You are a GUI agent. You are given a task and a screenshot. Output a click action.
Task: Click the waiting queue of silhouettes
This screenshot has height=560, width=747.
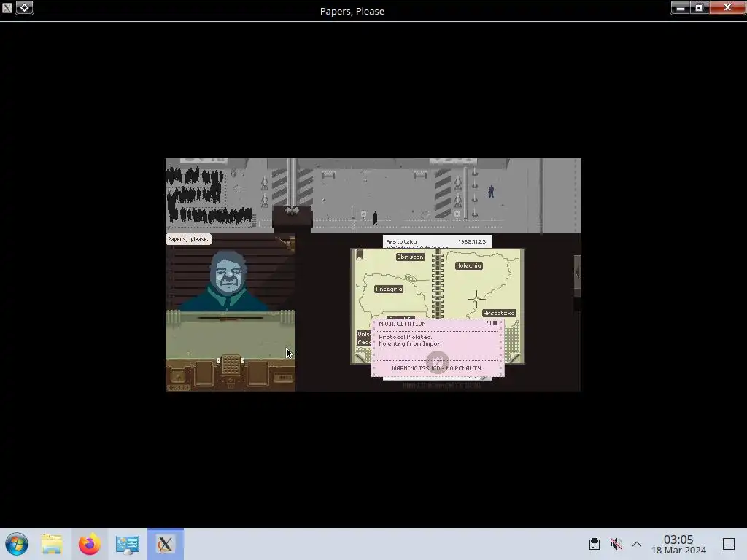click(208, 196)
